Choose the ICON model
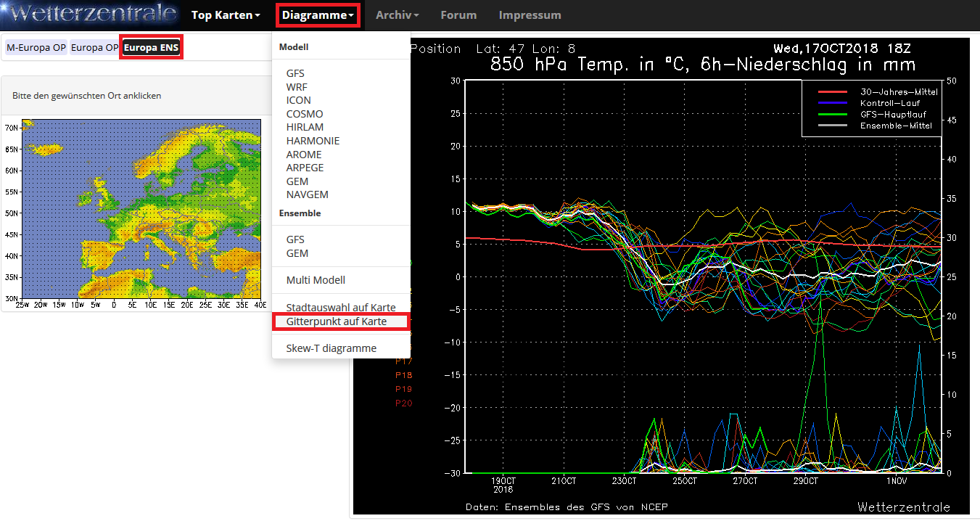980x529 pixels. click(x=299, y=100)
